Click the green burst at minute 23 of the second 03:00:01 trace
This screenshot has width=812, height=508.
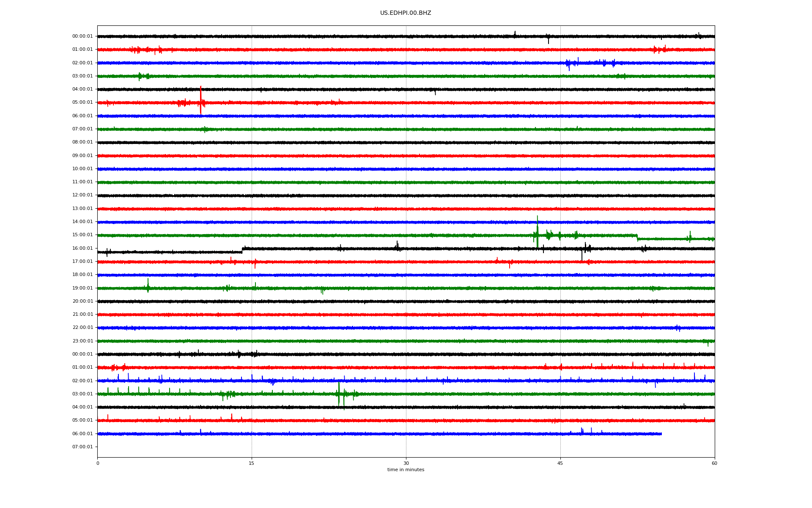(339, 394)
